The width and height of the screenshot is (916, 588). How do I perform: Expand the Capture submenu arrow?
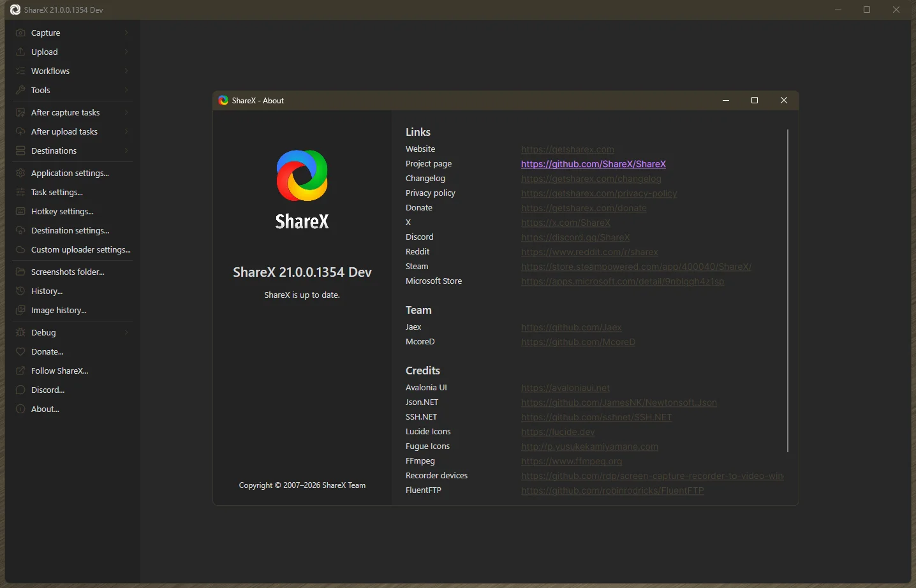(x=126, y=33)
